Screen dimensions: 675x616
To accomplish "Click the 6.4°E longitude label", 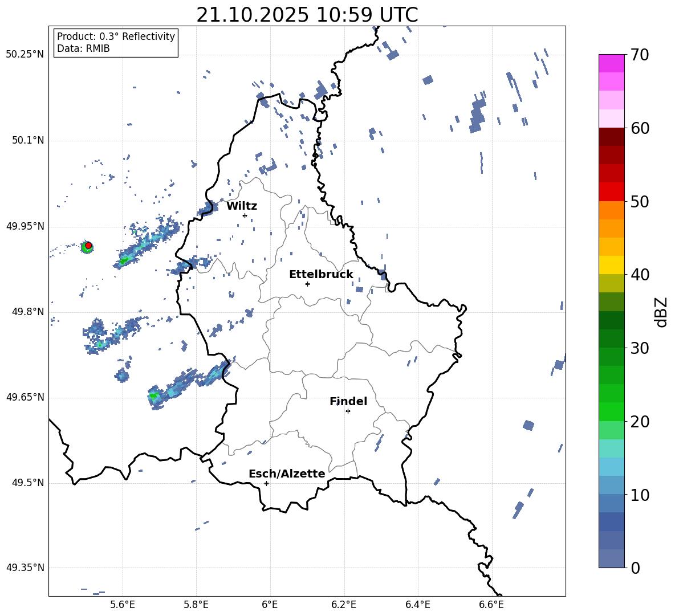I will pos(417,605).
